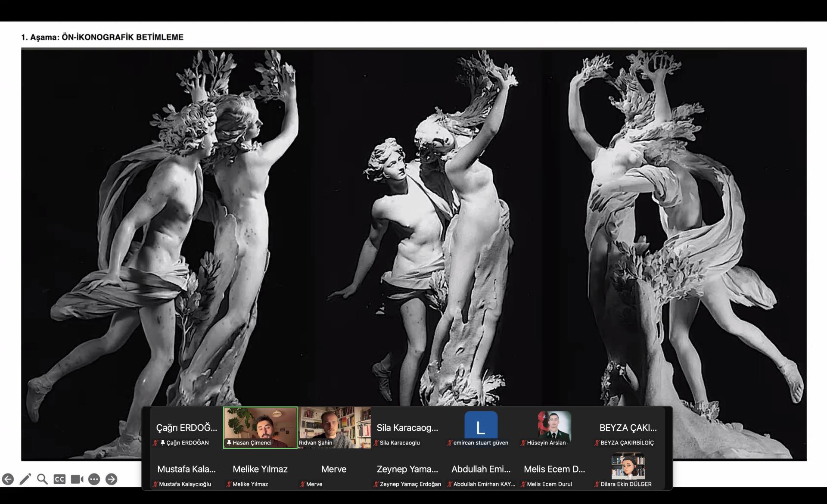827x504 pixels.
Task: Click the pin icon next to Çağrı ERDOĞAN
Action: pos(162,442)
